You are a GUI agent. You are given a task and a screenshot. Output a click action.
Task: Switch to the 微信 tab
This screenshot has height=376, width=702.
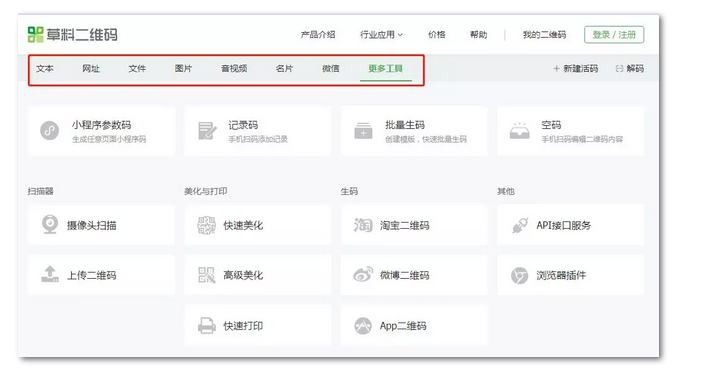pyautogui.click(x=331, y=68)
